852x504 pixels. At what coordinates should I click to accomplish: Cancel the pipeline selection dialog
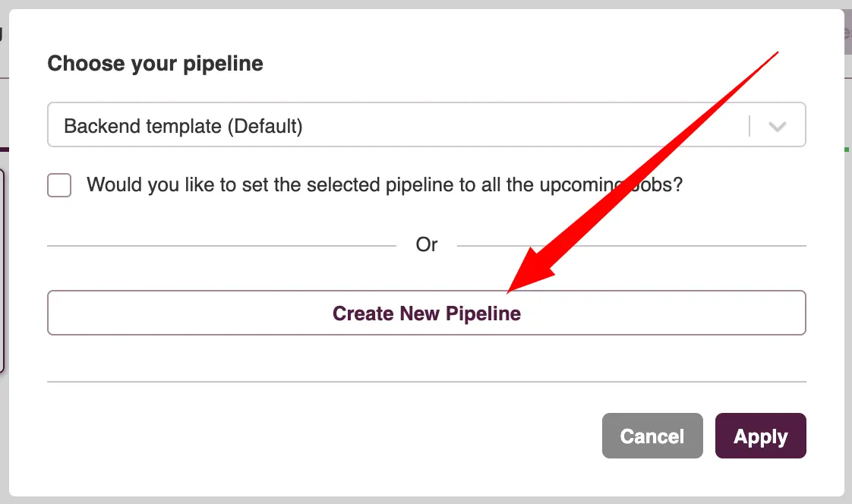[653, 436]
